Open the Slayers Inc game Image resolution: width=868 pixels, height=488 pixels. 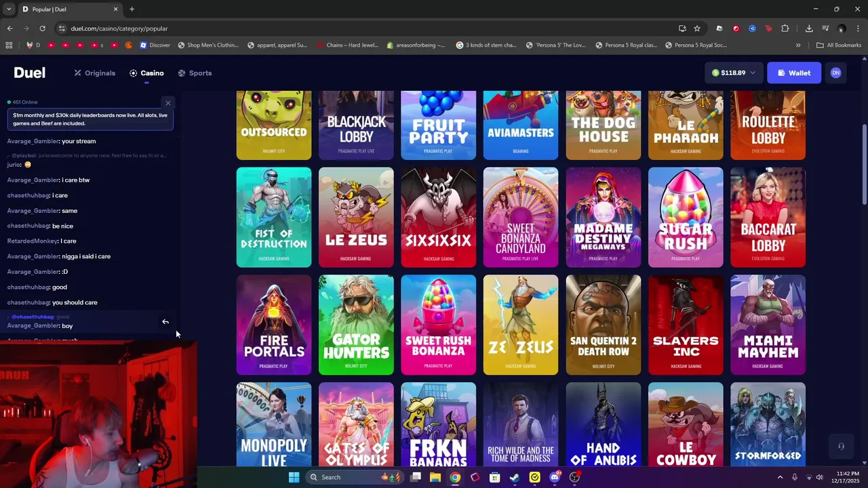(686, 325)
